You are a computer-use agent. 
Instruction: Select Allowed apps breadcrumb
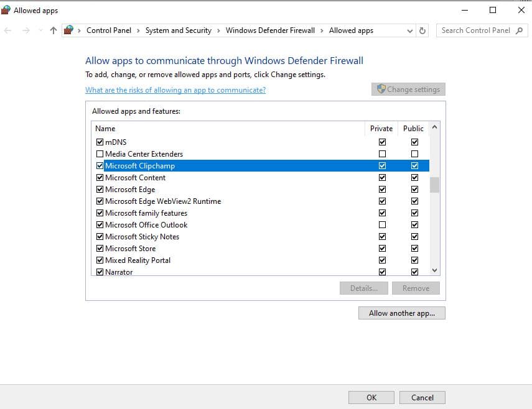pyautogui.click(x=351, y=30)
